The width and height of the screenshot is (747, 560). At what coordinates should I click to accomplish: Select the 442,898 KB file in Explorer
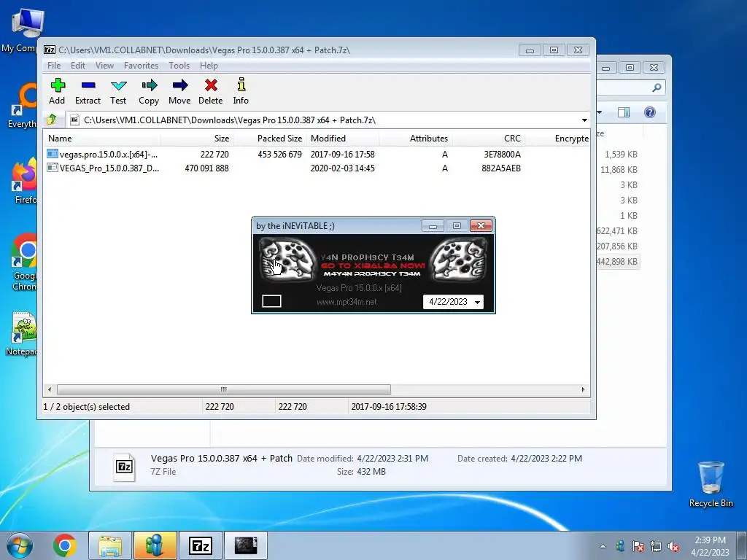point(616,262)
